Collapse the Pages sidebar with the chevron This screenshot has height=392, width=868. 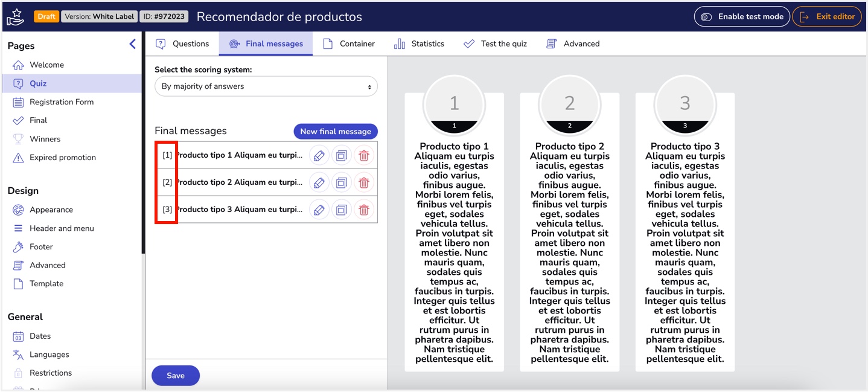pyautogui.click(x=132, y=43)
